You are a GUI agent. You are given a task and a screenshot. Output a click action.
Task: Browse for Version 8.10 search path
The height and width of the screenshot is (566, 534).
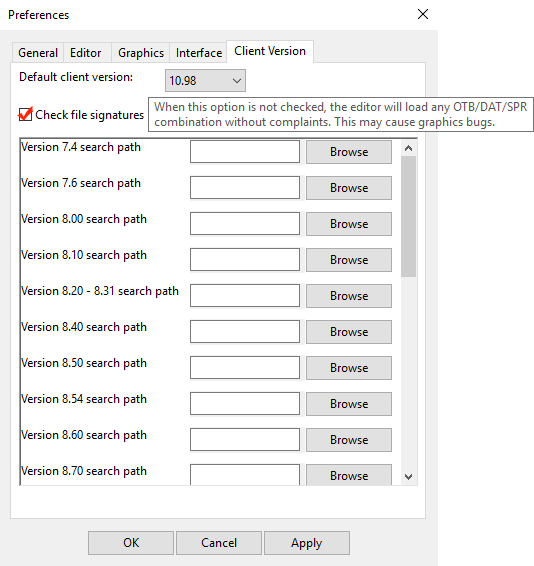[x=349, y=260]
